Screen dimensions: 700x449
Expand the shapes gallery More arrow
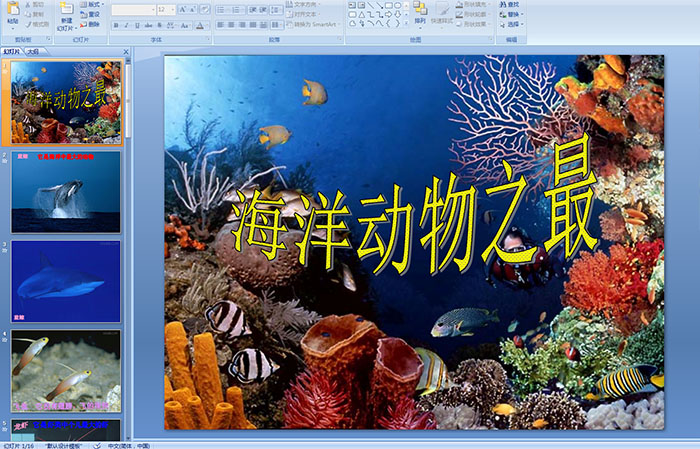pyautogui.click(x=406, y=23)
